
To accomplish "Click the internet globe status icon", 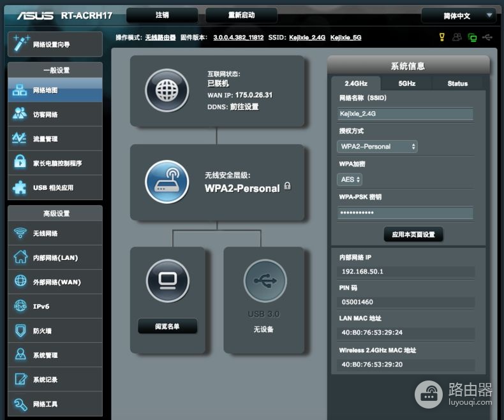I will (167, 91).
